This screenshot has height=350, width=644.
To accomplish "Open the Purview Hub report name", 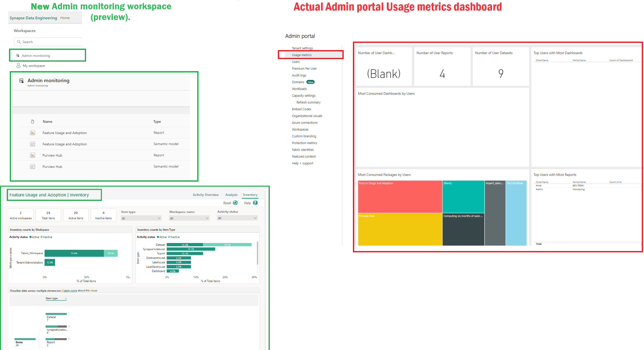I will (x=52, y=155).
